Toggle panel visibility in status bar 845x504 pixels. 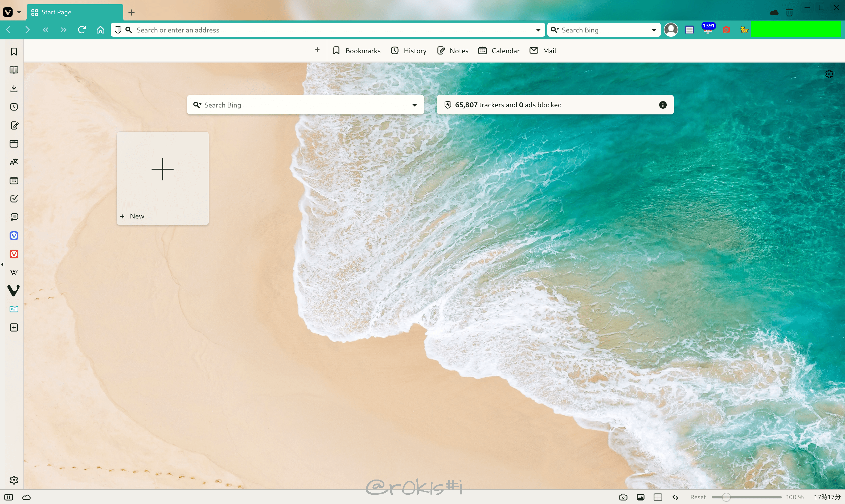tap(9, 497)
